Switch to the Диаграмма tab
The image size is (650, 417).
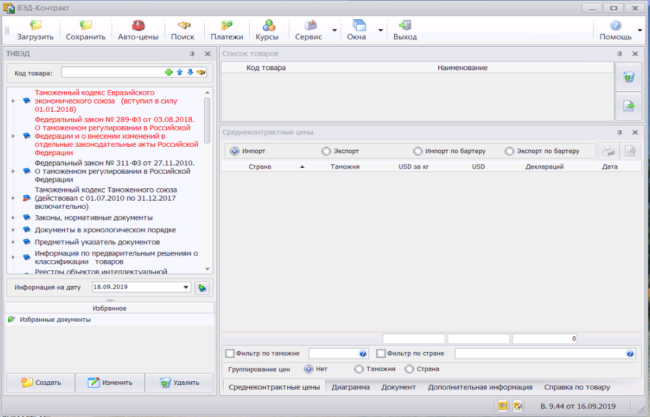click(350, 386)
